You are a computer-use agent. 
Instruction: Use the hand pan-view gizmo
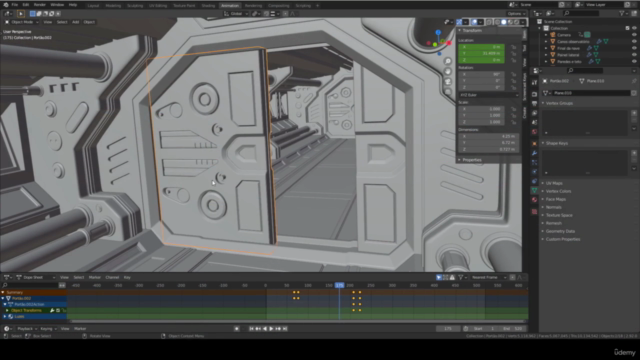pos(448,71)
